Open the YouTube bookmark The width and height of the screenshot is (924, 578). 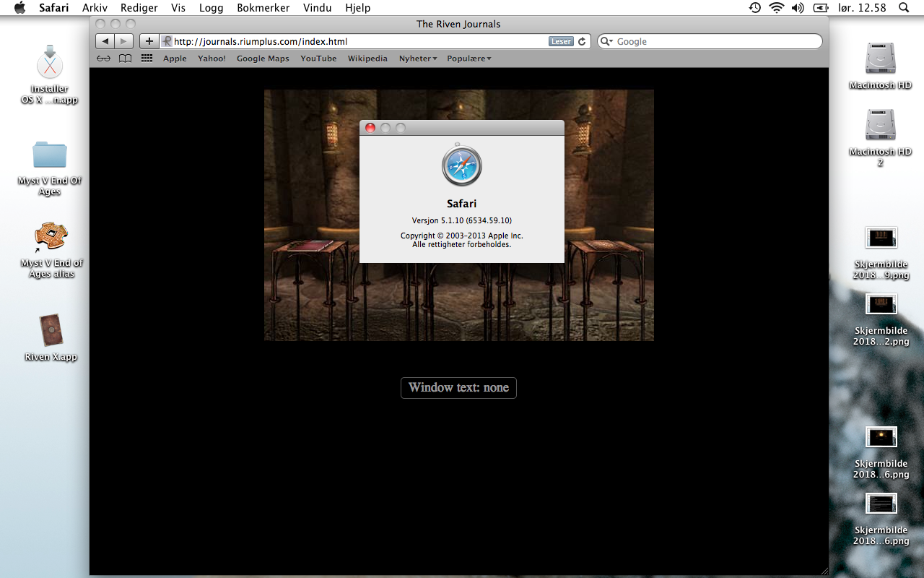pyautogui.click(x=318, y=59)
